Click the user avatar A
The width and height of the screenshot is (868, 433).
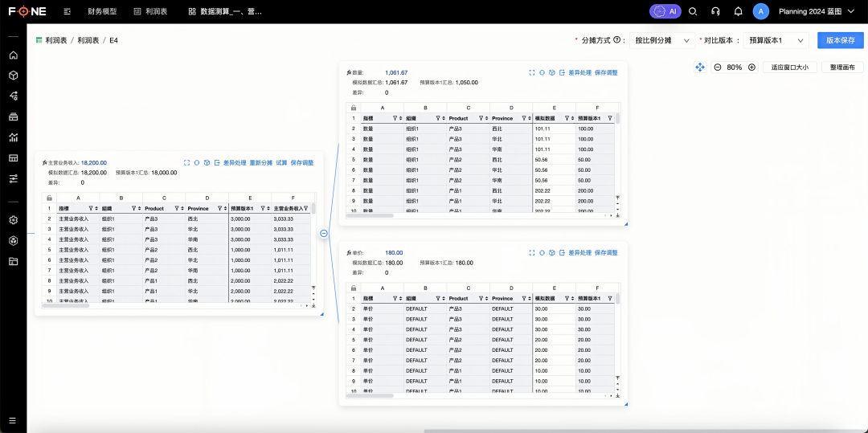pos(760,11)
